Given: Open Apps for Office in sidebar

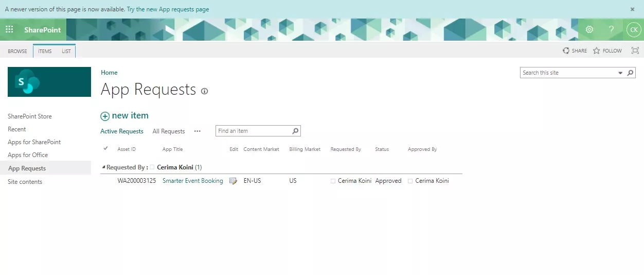Looking at the screenshot, I should pyautogui.click(x=28, y=155).
